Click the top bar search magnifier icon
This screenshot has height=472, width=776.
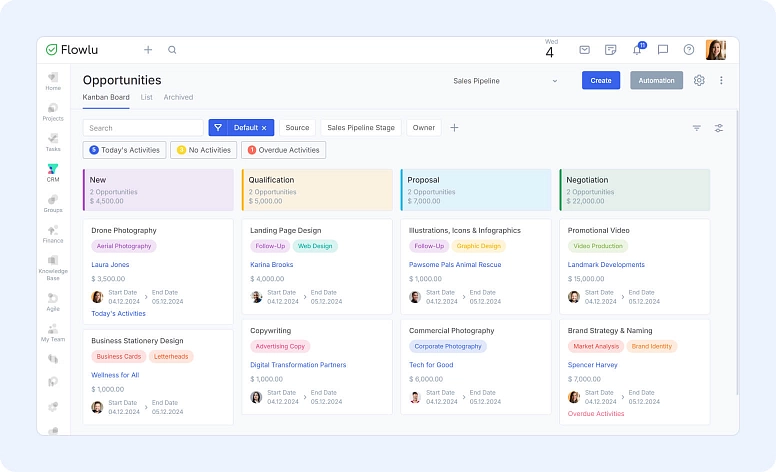pyautogui.click(x=172, y=50)
